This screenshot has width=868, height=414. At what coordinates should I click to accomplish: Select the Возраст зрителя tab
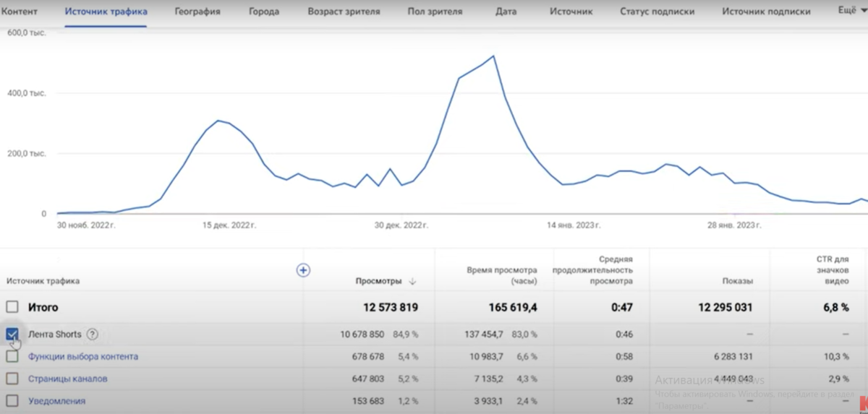pos(344,12)
